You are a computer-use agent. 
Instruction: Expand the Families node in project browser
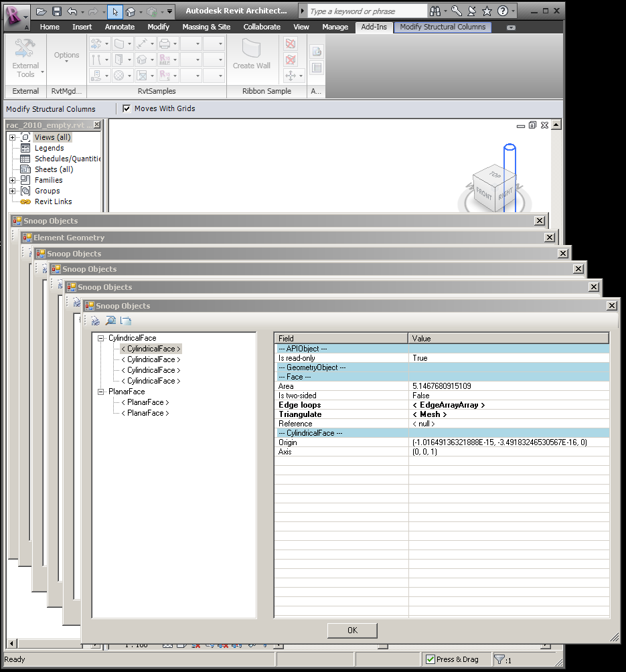[x=12, y=180]
